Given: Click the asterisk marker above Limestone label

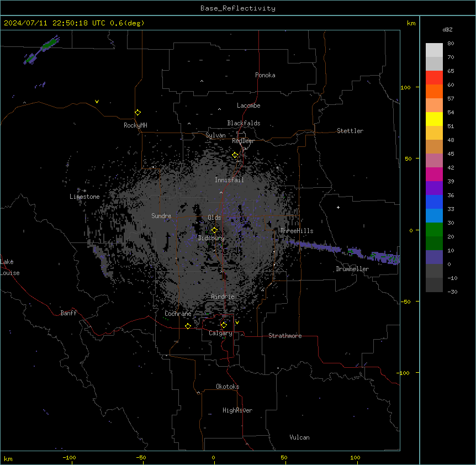Looking at the screenshot, I should [84, 191].
